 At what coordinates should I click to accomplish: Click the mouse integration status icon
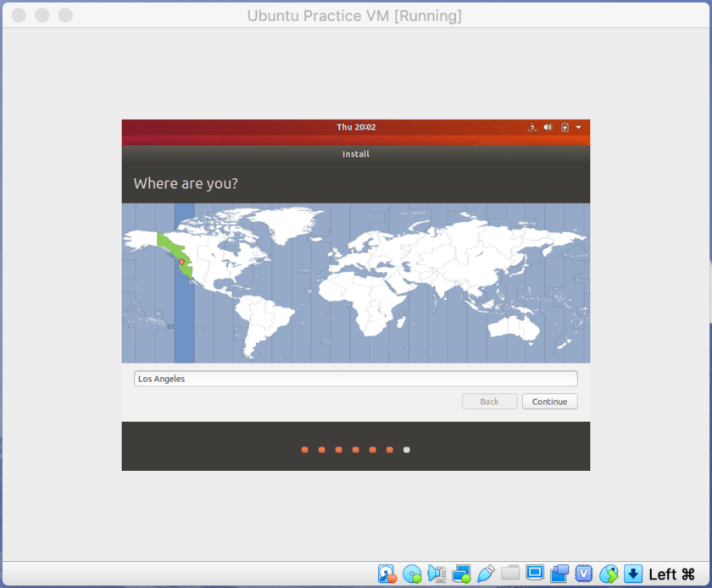(x=609, y=574)
